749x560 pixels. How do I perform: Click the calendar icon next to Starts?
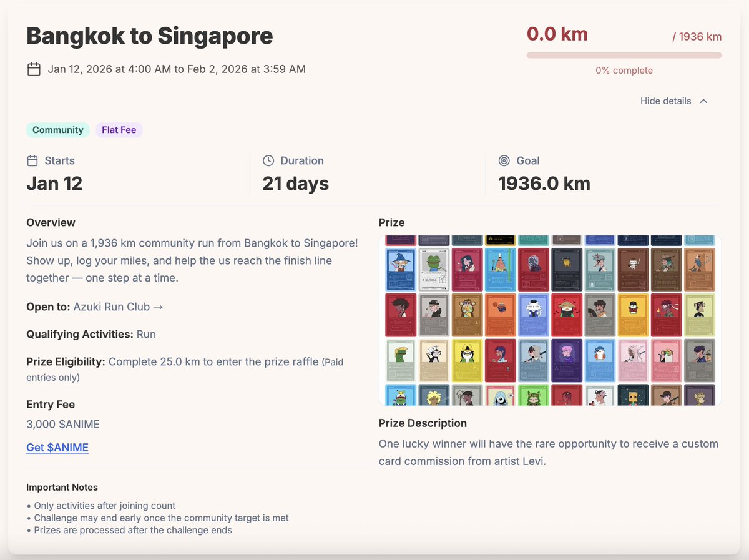pos(32,160)
